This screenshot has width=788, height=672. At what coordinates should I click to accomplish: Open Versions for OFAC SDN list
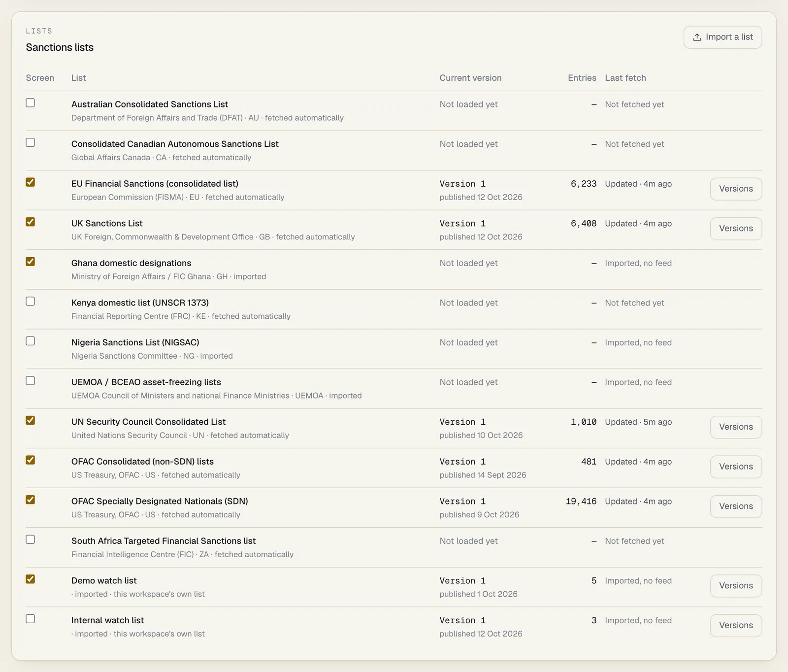(x=736, y=506)
